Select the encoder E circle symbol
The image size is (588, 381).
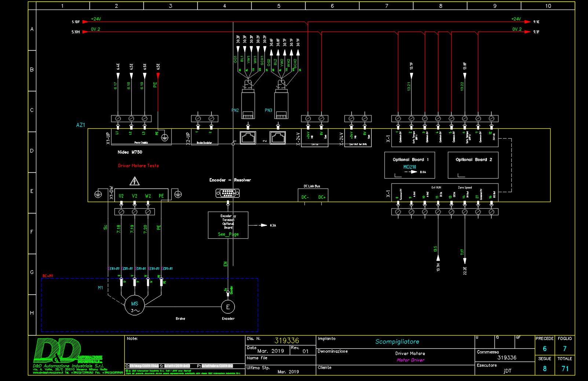tap(228, 307)
